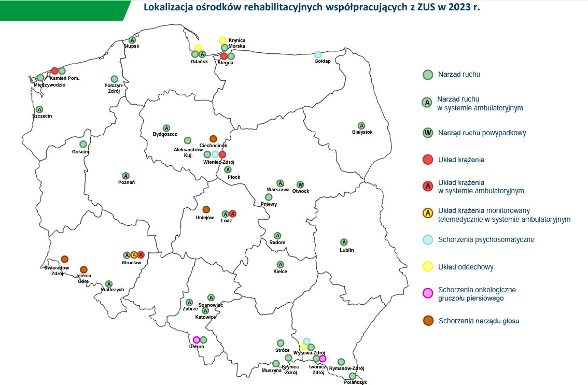This screenshot has height=385, width=588.
Task: Select the light-blue Gołdap marker
Action: (x=318, y=54)
